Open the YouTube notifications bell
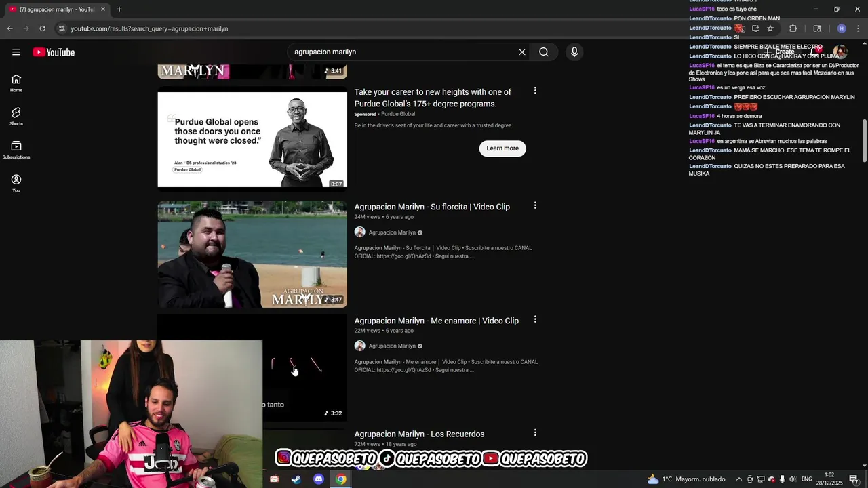 [817, 52]
